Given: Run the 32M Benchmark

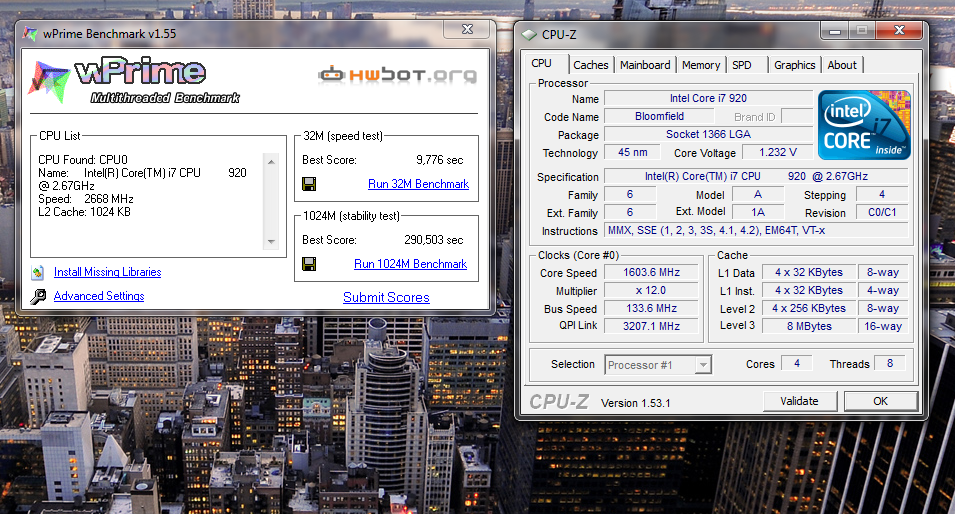Looking at the screenshot, I should pos(418,184).
